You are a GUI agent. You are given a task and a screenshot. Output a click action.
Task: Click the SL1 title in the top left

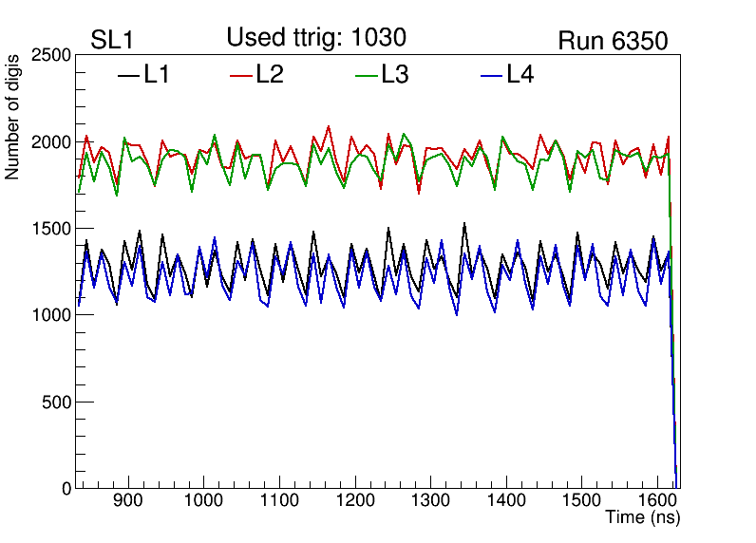pos(114,41)
